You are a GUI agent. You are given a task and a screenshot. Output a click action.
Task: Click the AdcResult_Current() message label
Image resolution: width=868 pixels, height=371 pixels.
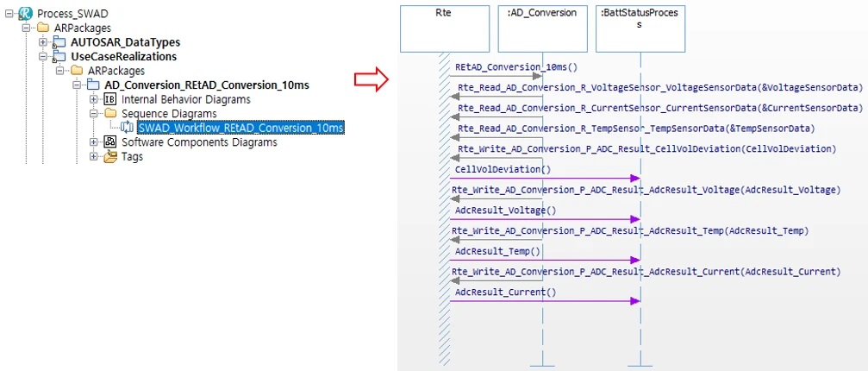click(x=505, y=292)
